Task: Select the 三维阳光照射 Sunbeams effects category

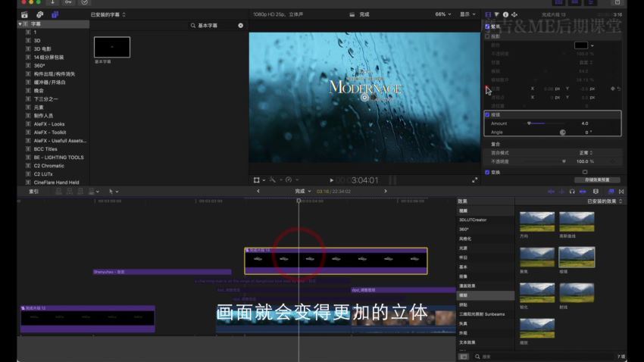Action: click(481, 314)
